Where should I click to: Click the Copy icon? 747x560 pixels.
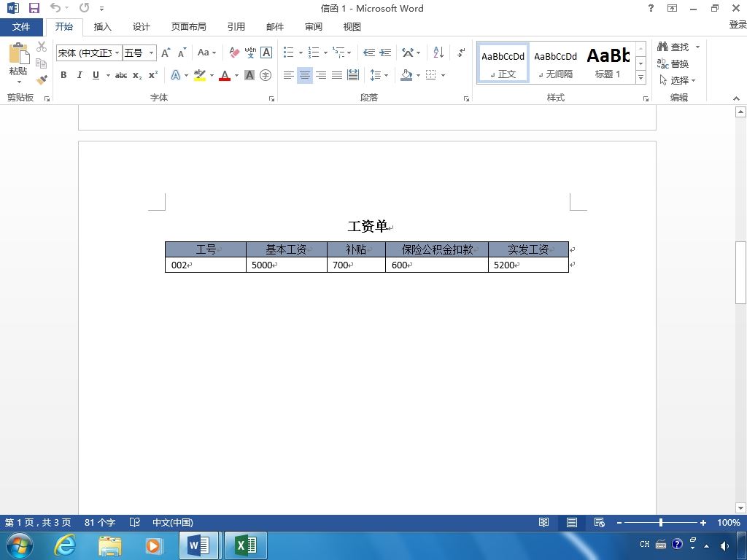click(x=42, y=63)
